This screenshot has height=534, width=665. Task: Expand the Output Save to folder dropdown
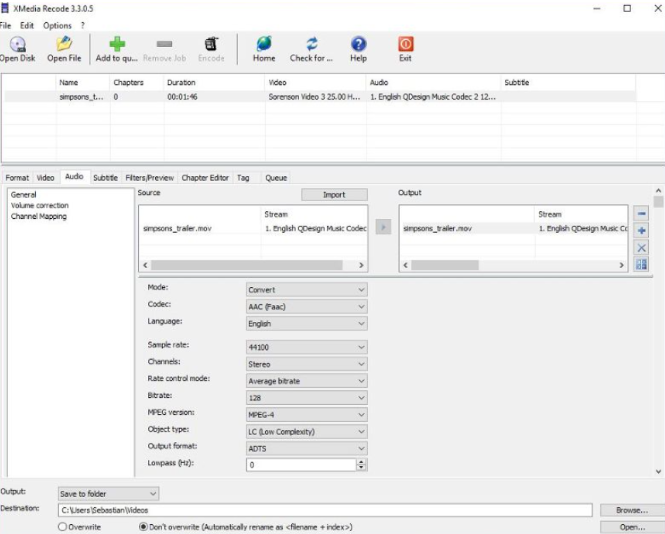click(108, 493)
